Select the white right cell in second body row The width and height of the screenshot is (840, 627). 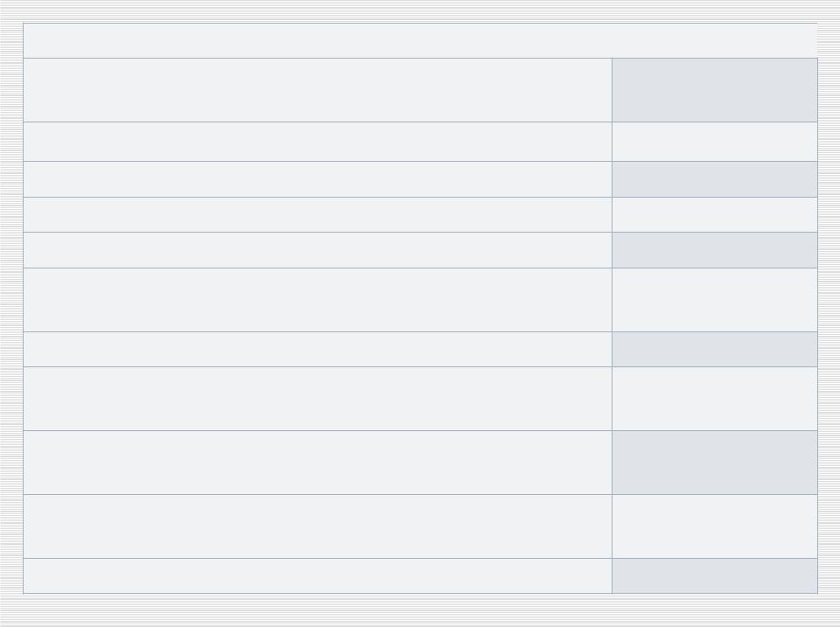pyautogui.click(x=715, y=142)
